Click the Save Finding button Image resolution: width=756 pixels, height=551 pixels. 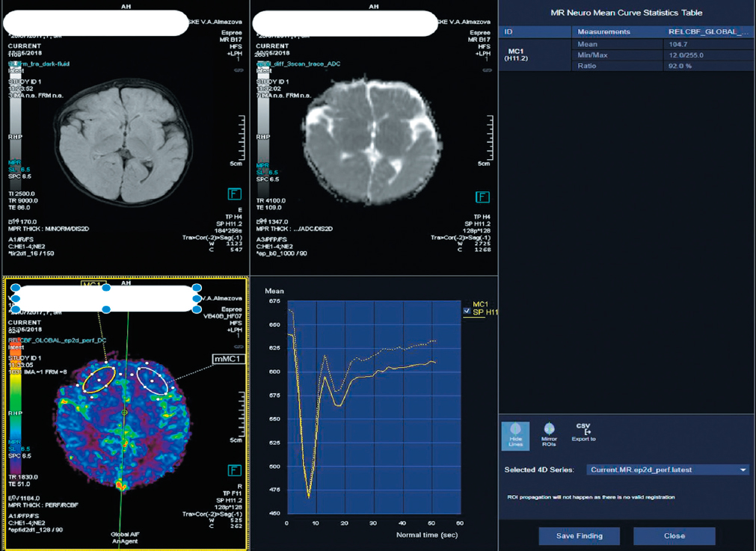coord(579,536)
